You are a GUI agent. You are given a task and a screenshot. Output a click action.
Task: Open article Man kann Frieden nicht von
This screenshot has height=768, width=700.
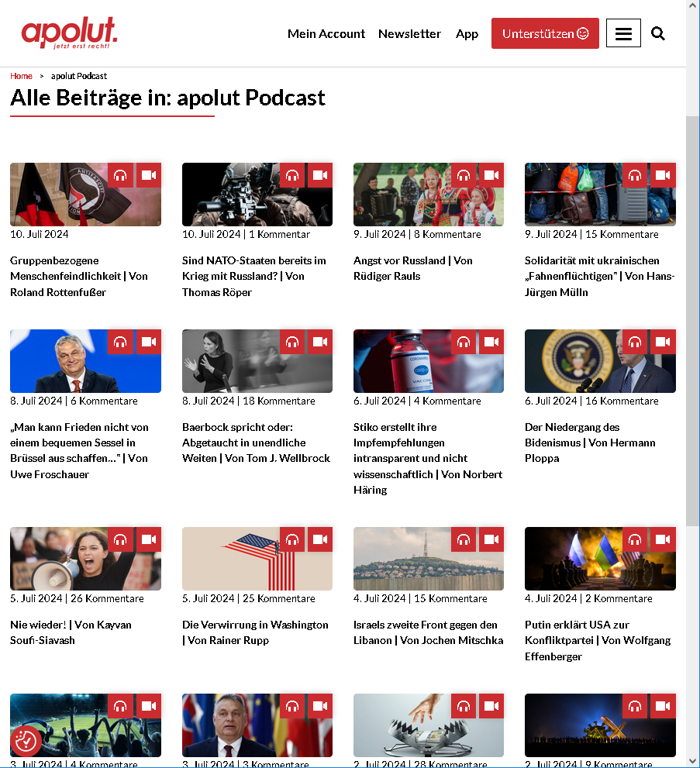[79, 450]
